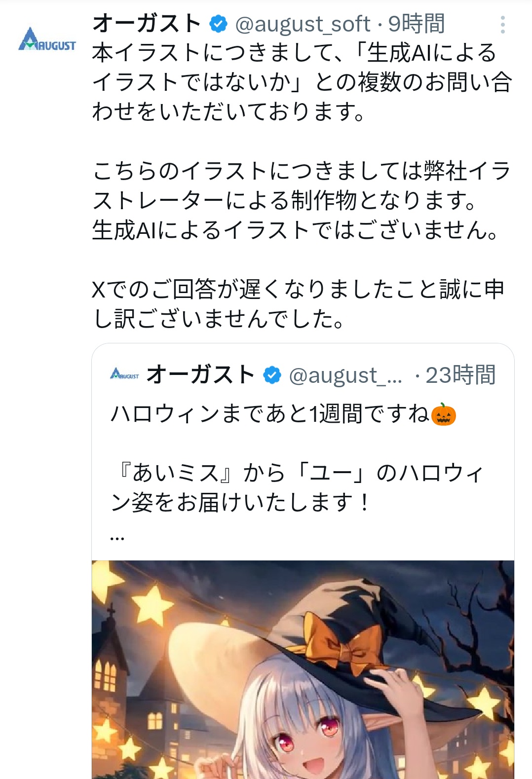Open the 9時間 timestamp of the tweet
This screenshot has height=779, width=532.
tap(417, 24)
